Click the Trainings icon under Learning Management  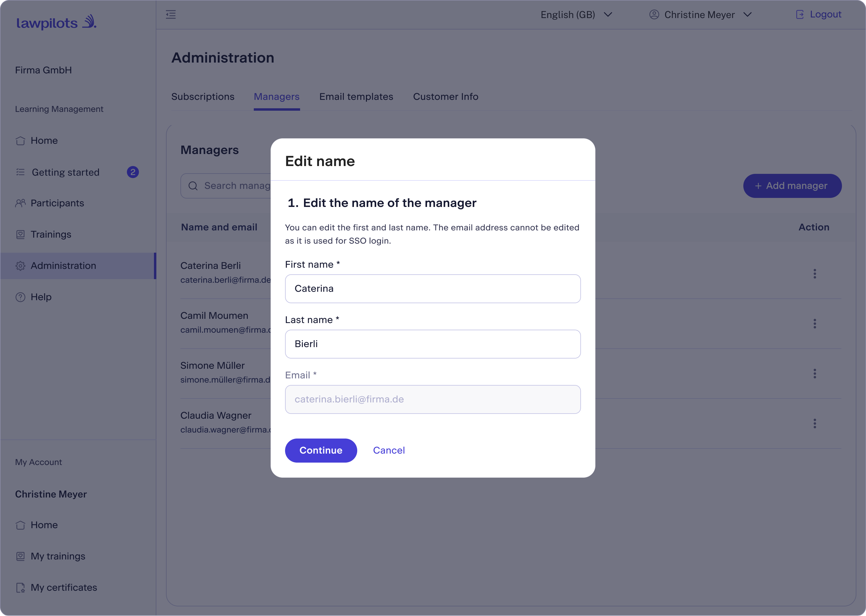[20, 234]
